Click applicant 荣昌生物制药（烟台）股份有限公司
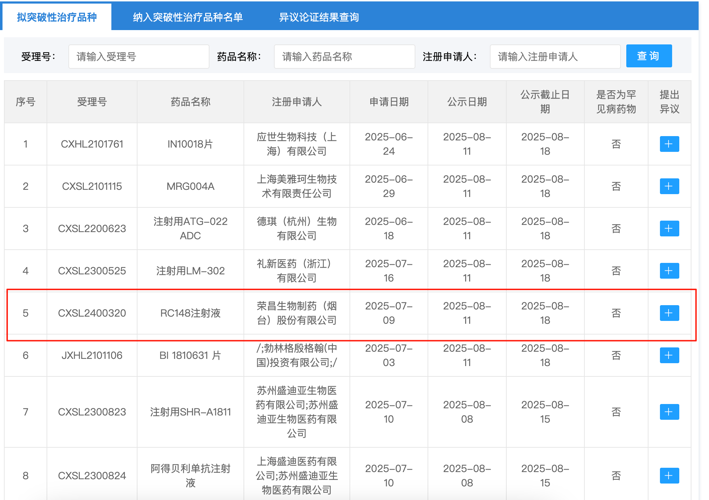The height and width of the screenshot is (500, 709). [297, 313]
